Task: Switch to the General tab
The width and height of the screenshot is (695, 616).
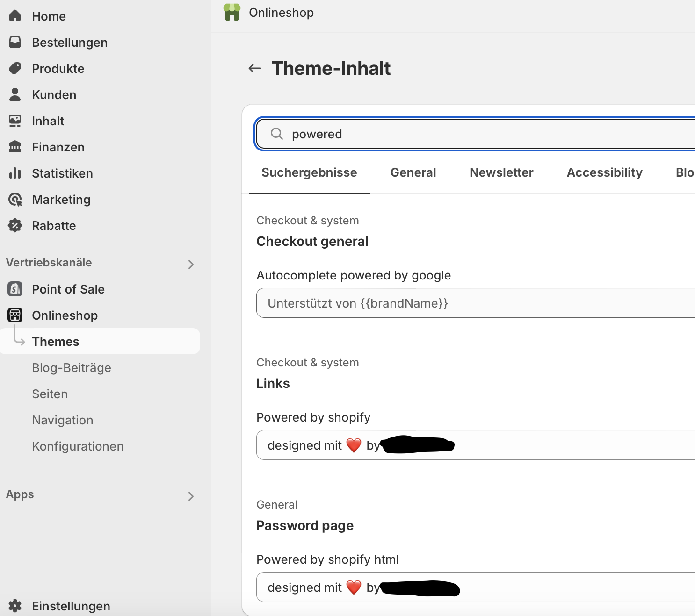Action: [x=413, y=172]
